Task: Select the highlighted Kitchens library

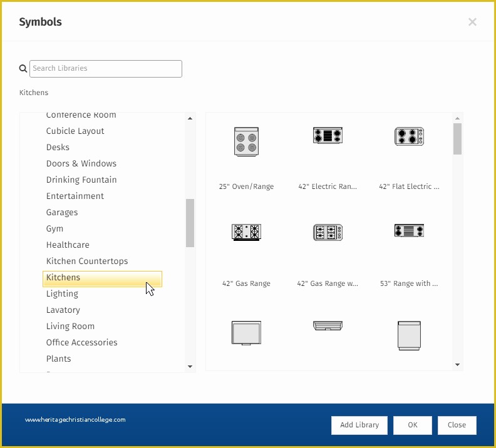Action: 102,279
